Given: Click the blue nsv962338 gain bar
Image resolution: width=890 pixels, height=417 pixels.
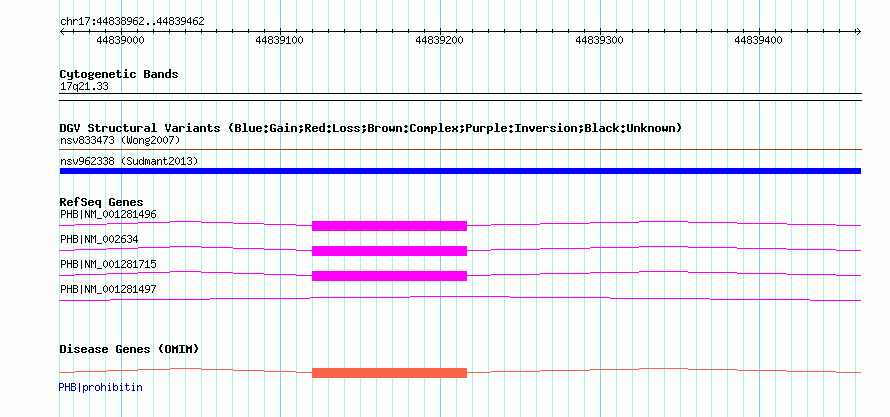Looking at the screenshot, I should click(x=460, y=171).
